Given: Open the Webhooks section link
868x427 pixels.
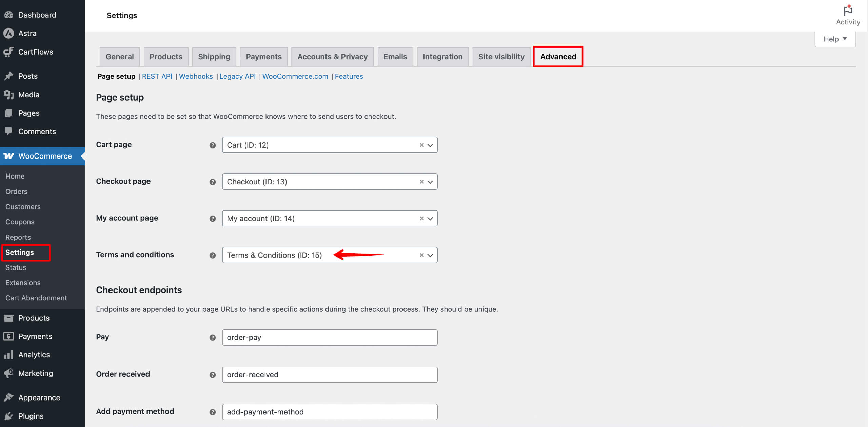Looking at the screenshot, I should pyautogui.click(x=196, y=76).
